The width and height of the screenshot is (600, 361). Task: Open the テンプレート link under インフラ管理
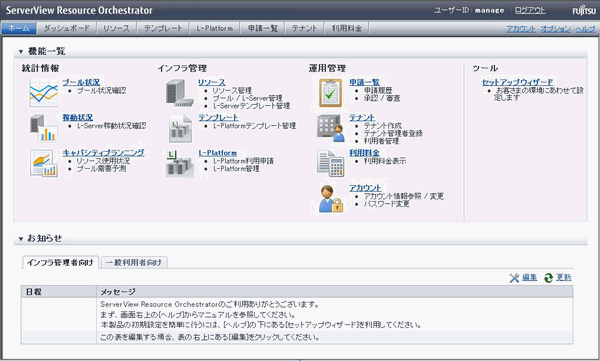(218, 118)
